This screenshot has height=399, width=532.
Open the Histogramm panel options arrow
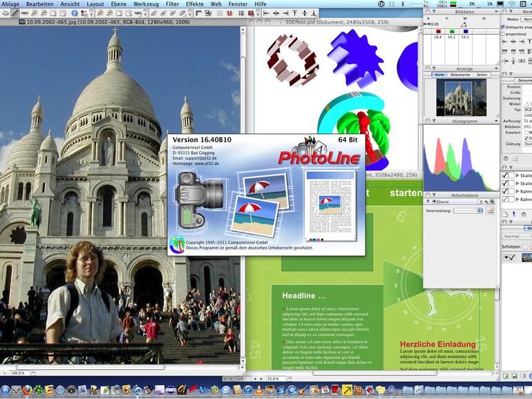click(x=496, y=121)
